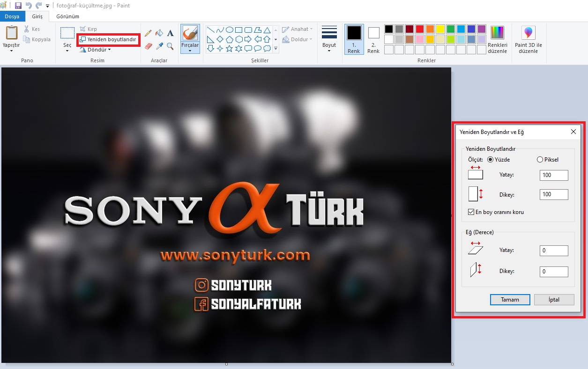
Task: Select the 2. Renk color box
Action: point(373,39)
